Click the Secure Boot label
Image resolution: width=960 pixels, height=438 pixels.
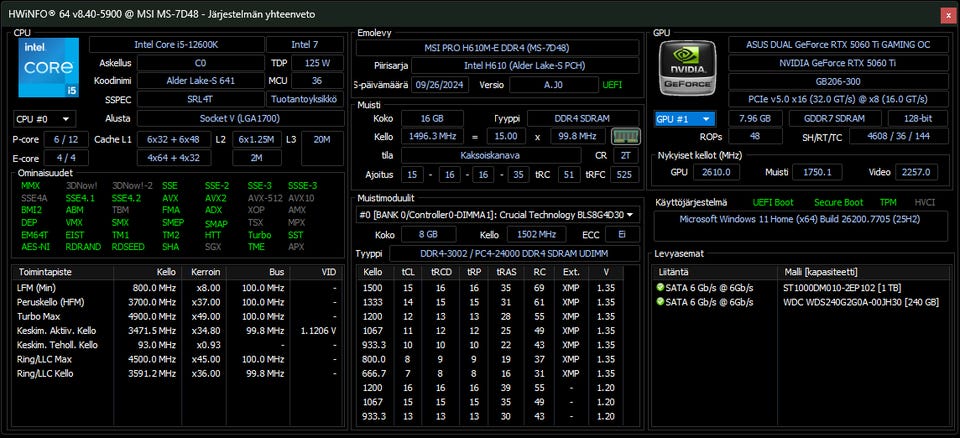pyautogui.click(x=838, y=203)
